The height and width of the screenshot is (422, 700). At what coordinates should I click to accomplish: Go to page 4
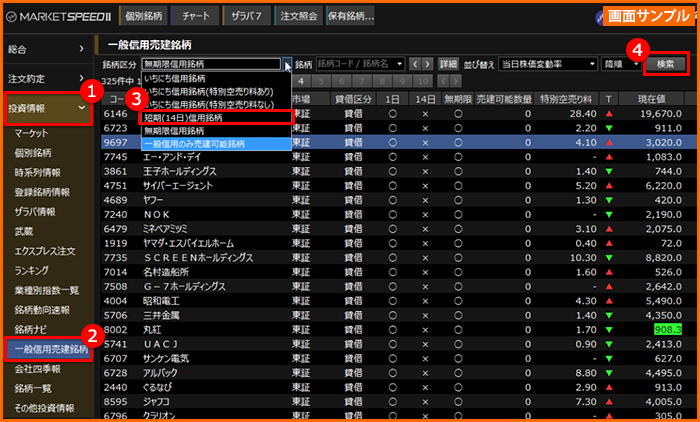click(301, 81)
